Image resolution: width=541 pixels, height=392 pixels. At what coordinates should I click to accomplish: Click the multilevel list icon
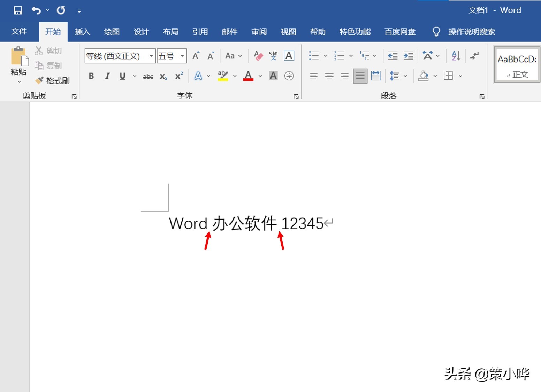point(364,55)
